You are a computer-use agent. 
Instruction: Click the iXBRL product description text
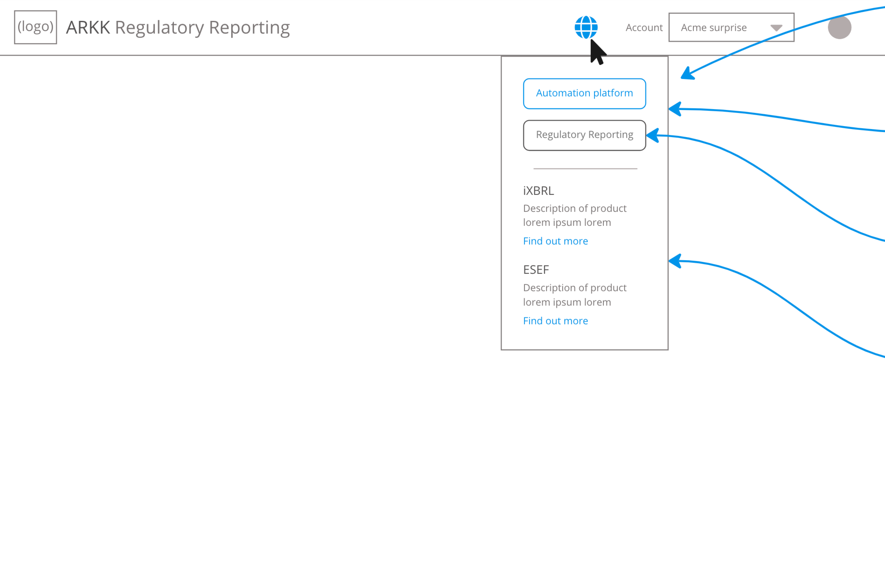coord(575,215)
